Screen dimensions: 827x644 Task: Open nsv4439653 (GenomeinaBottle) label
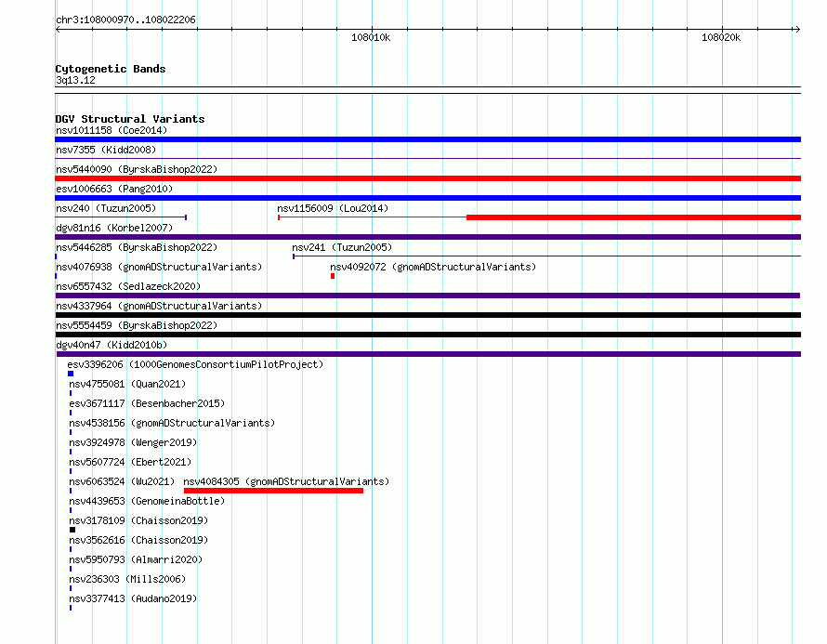pyautogui.click(x=147, y=501)
